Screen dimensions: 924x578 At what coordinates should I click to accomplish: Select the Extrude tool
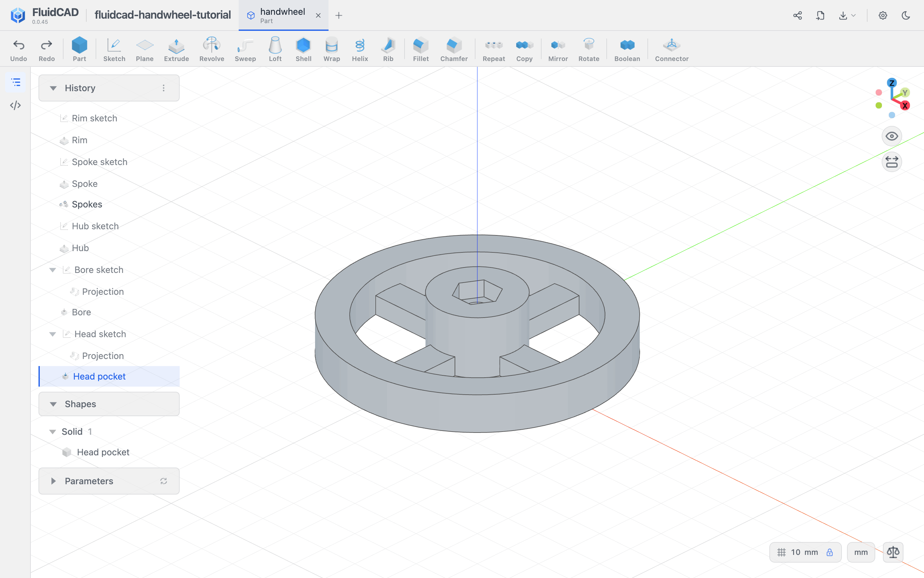(x=176, y=49)
